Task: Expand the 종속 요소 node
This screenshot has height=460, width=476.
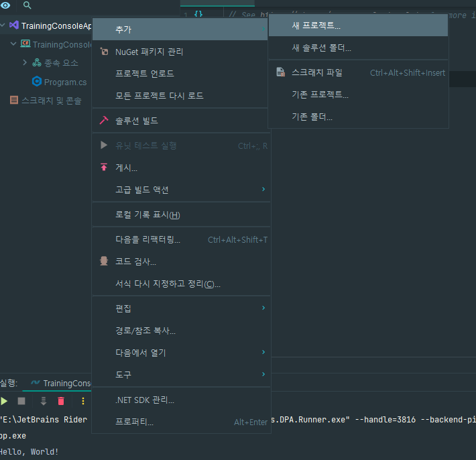Action: coord(25,62)
